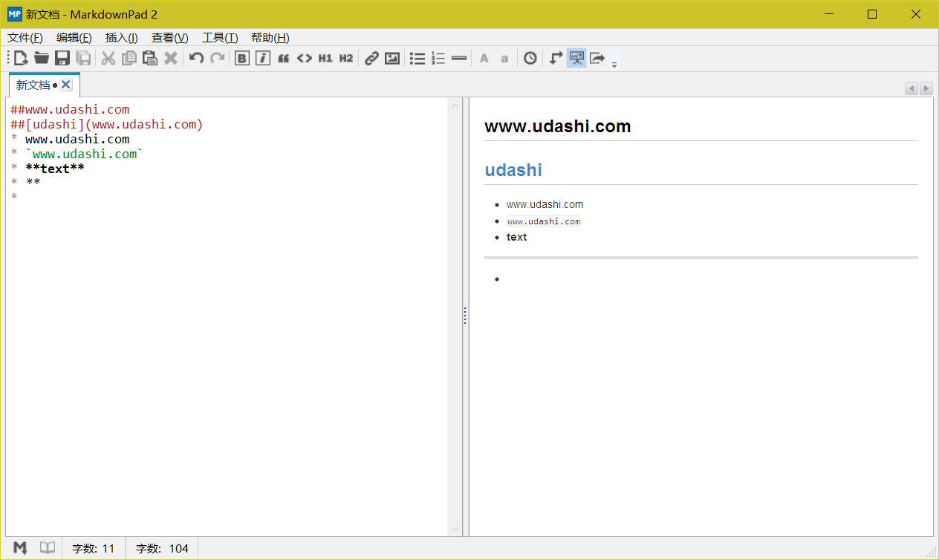Close the 新文档 tab

66,85
